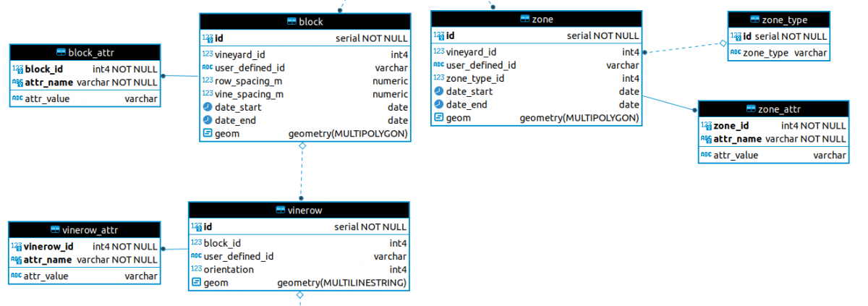Click the clock icon beside block's date_start
The height and width of the screenshot is (306, 868).
tap(207, 107)
